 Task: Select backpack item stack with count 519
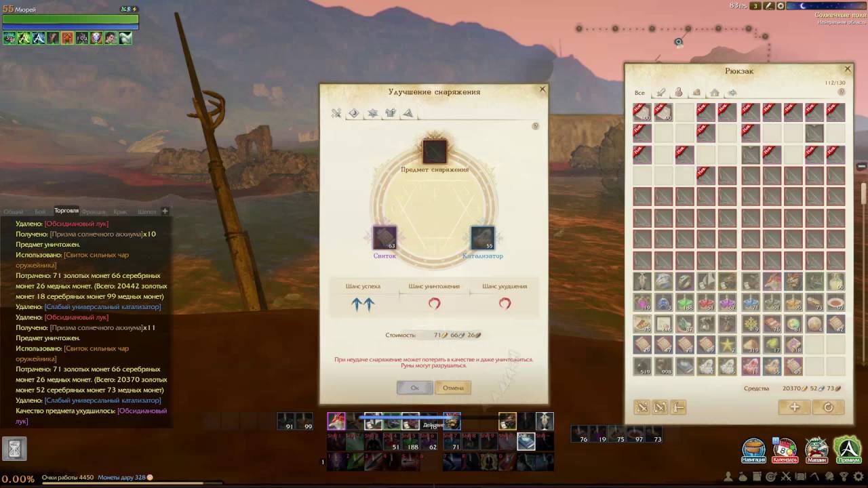[x=642, y=366]
